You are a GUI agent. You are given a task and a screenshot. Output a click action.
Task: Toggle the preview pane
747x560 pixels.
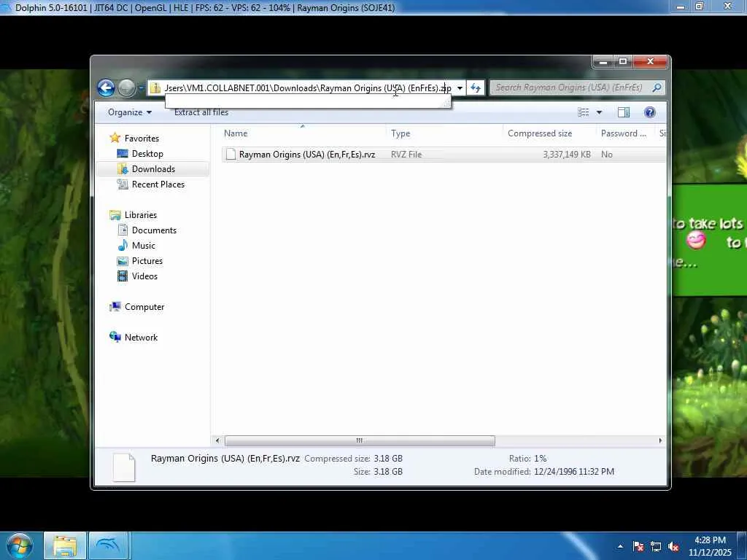click(x=624, y=112)
